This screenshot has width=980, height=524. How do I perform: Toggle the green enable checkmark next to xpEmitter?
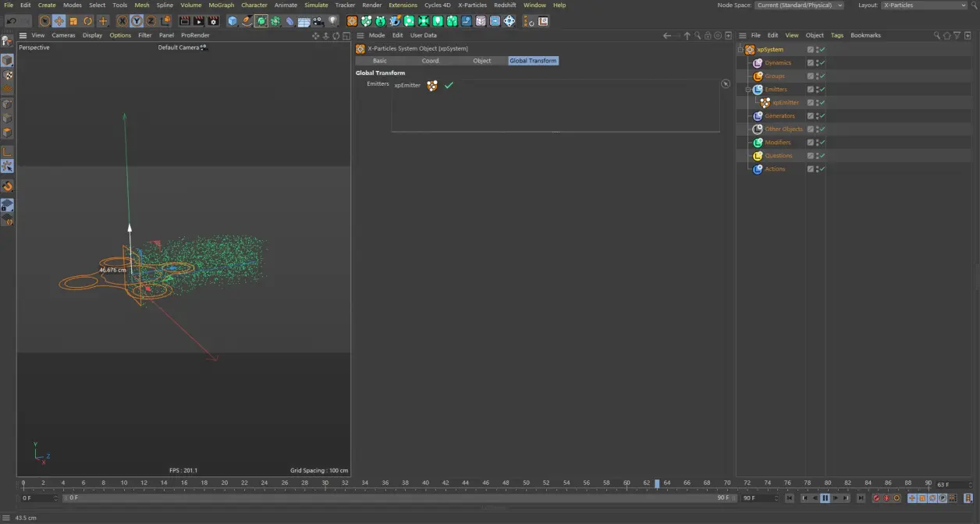(822, 102)
